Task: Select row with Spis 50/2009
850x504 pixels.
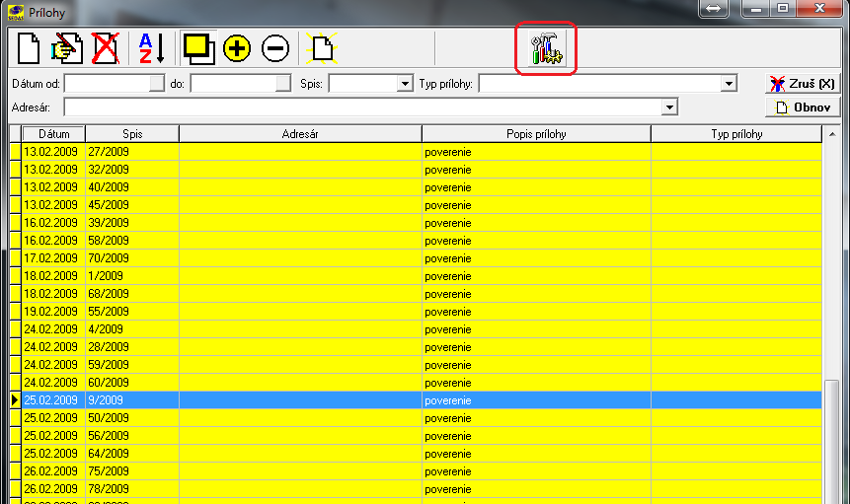Action: [x=416, y=418]
